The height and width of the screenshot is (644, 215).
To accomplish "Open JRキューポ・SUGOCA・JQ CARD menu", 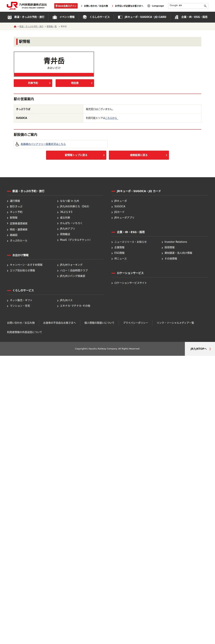I will (x=145, y=17).
